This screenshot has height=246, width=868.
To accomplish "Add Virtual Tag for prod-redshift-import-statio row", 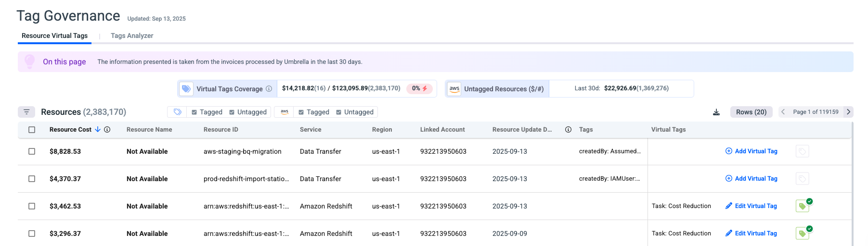I will click(x=751, y=179).
